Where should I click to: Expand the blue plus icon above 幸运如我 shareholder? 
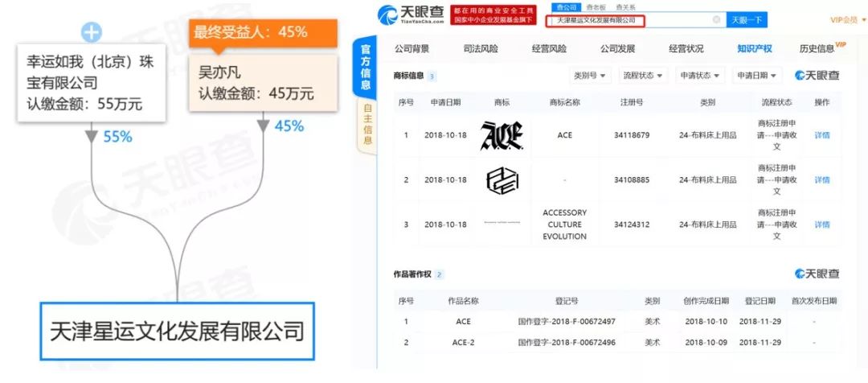click(x=92, y=32)
